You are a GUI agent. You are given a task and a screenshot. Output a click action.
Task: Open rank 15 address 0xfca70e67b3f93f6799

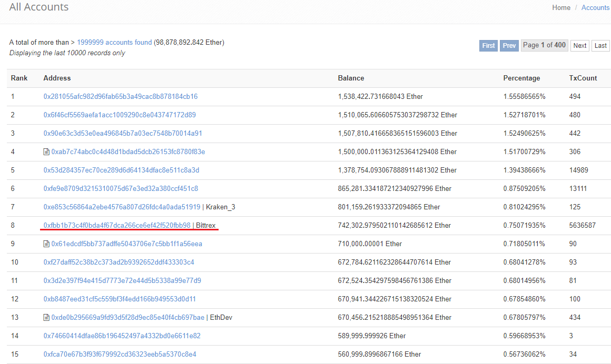120,354
